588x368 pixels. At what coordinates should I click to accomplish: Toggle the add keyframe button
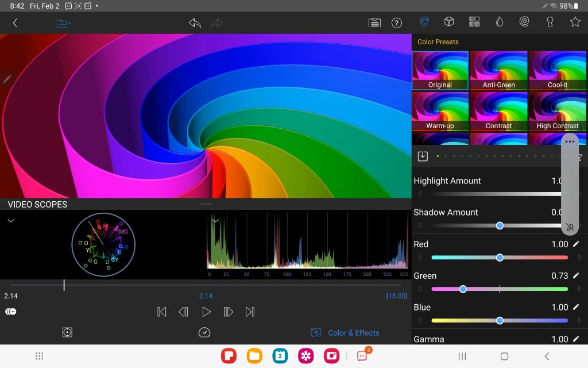pyautogui.click(x=10, y=312)
